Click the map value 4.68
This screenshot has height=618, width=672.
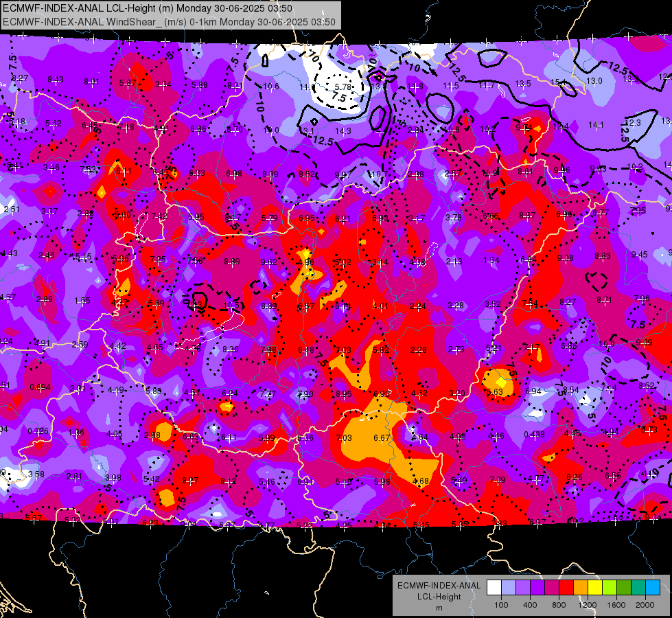420,481
